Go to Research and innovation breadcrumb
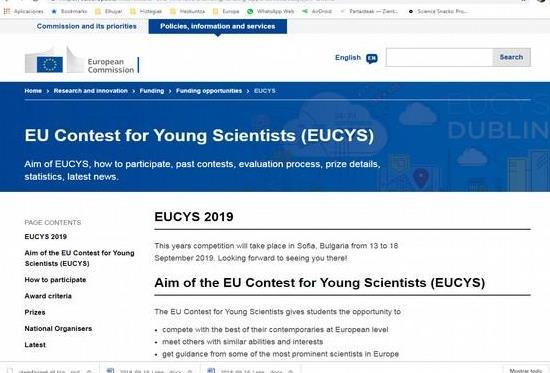The image size is (550, 373). 90,91
